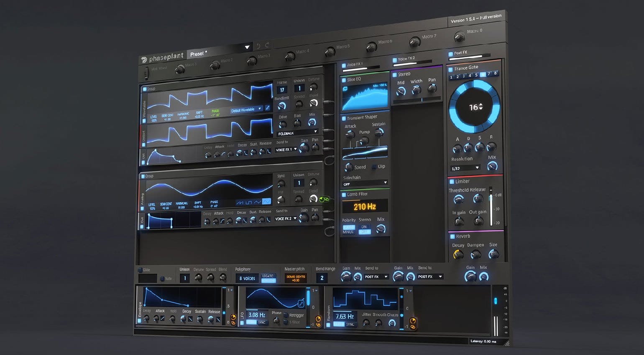Click the Phase Plant logo icon
644x355 pixels.
[x=144, y=58]
